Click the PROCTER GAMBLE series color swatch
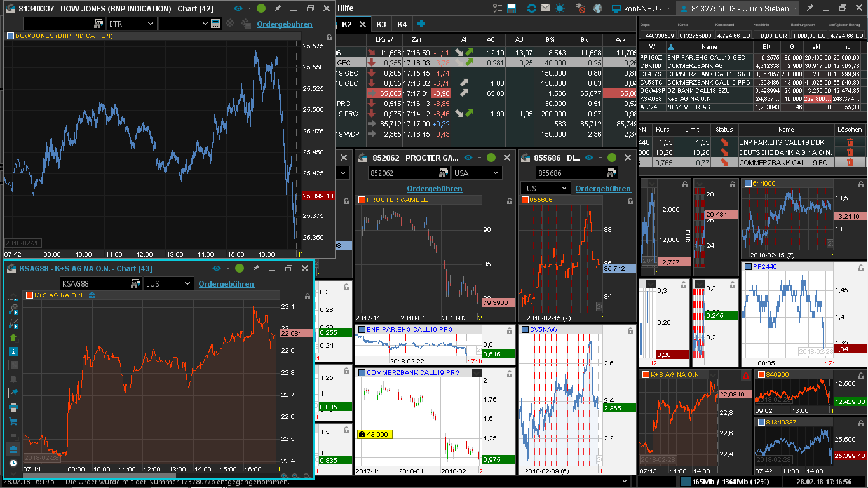The image size is (868, 488). [362, 200]
